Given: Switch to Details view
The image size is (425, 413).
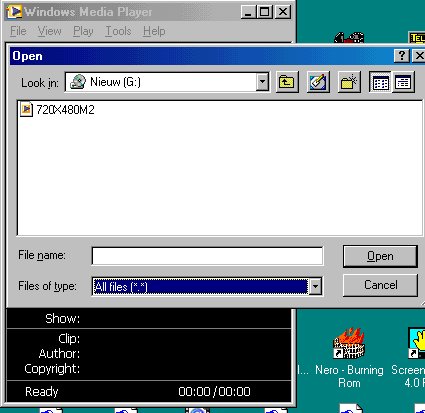Looking at the screenshot, I should [403, 82].
